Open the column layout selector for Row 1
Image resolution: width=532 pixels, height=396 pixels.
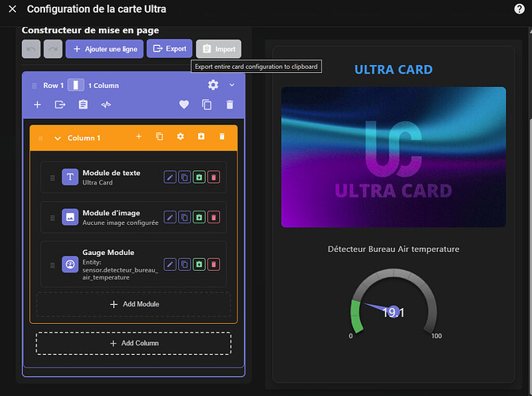click(x=76, y=85)
